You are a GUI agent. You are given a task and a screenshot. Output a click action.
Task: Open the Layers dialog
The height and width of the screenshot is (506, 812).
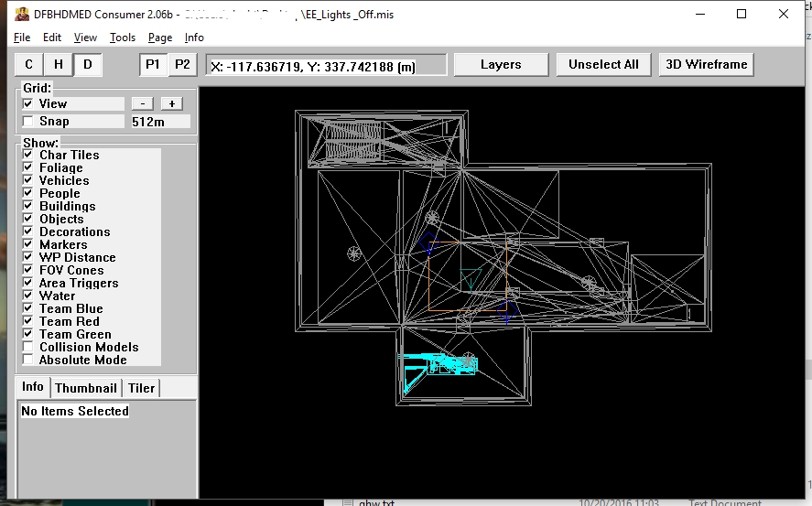point(501,65)
